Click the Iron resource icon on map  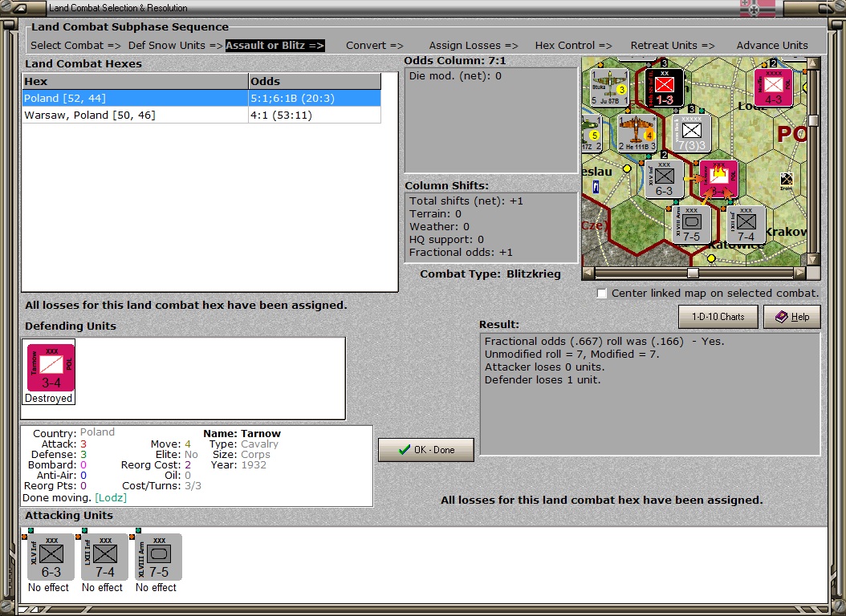[x=786, y=181]
